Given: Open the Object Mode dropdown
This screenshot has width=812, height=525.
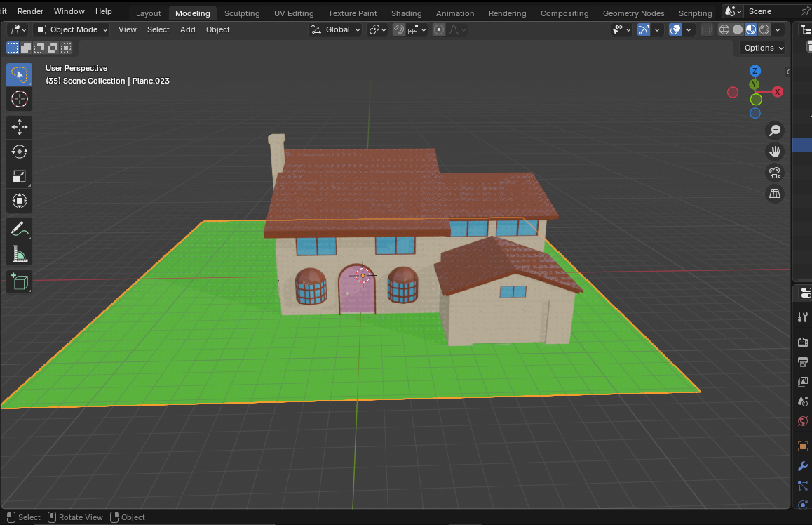Looking at the screenshot, I should coord(72,29).
